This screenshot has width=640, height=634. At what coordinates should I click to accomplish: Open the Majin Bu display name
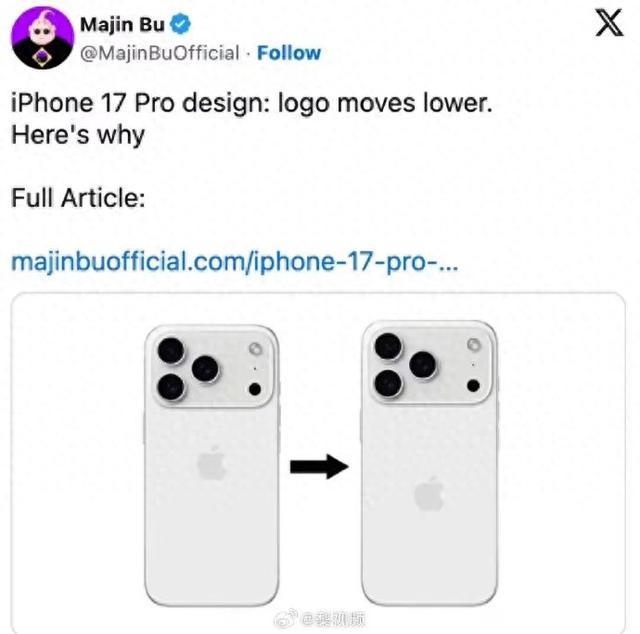[x=122, y=24]
